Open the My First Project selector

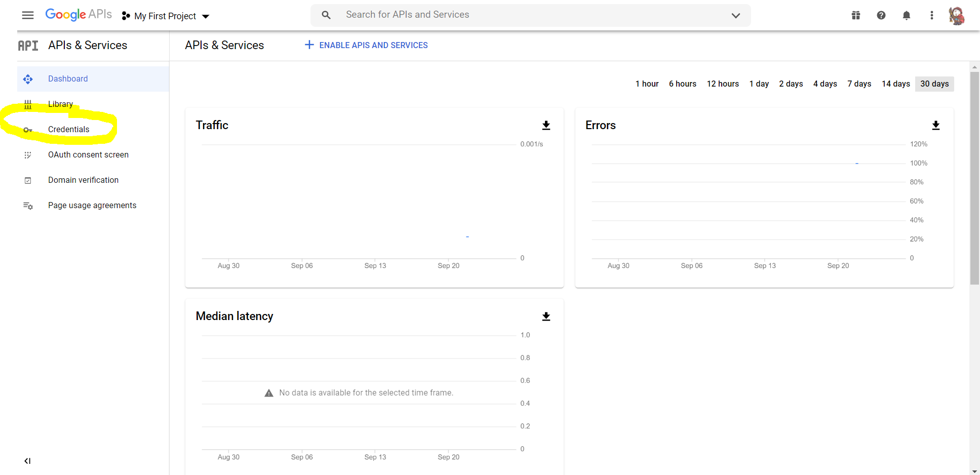click(x=166, y=16)
